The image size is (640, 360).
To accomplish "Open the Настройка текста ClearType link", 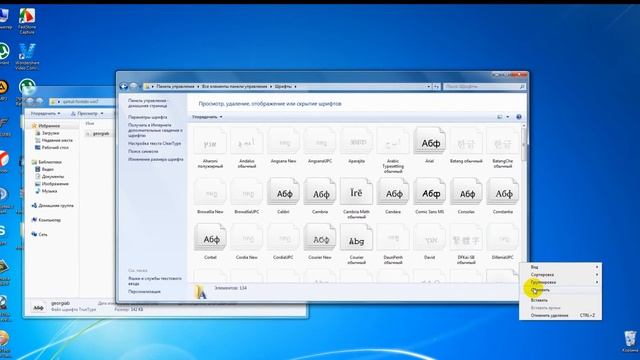I will [154, 143].
